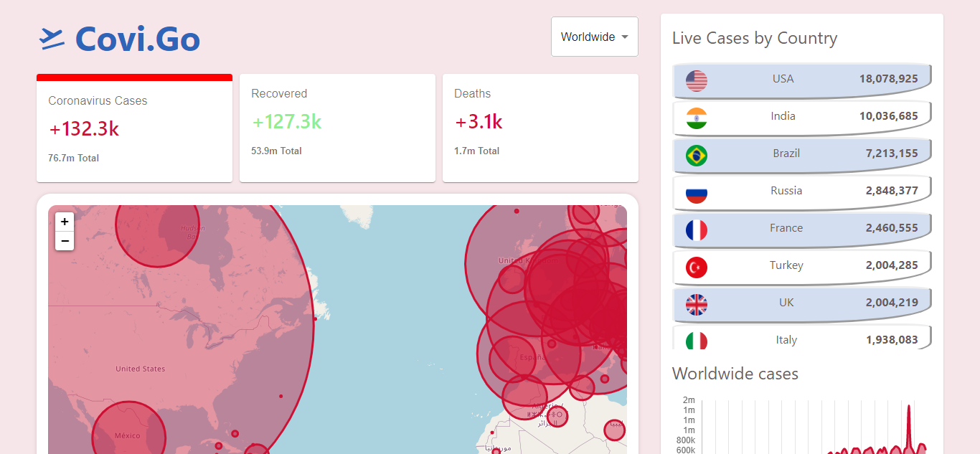980x454 pixels.
Task: Click Russia case count 2,848,377
Action: [892, 190]
